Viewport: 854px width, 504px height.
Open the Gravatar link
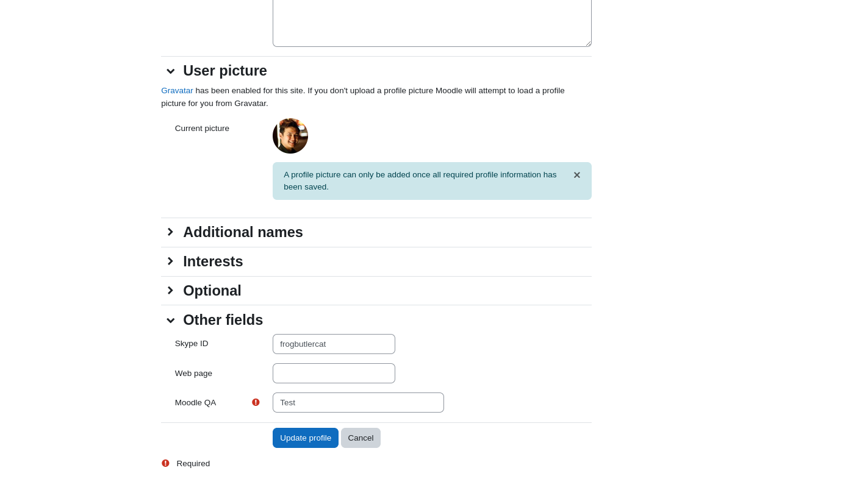(x=177, y=90)
